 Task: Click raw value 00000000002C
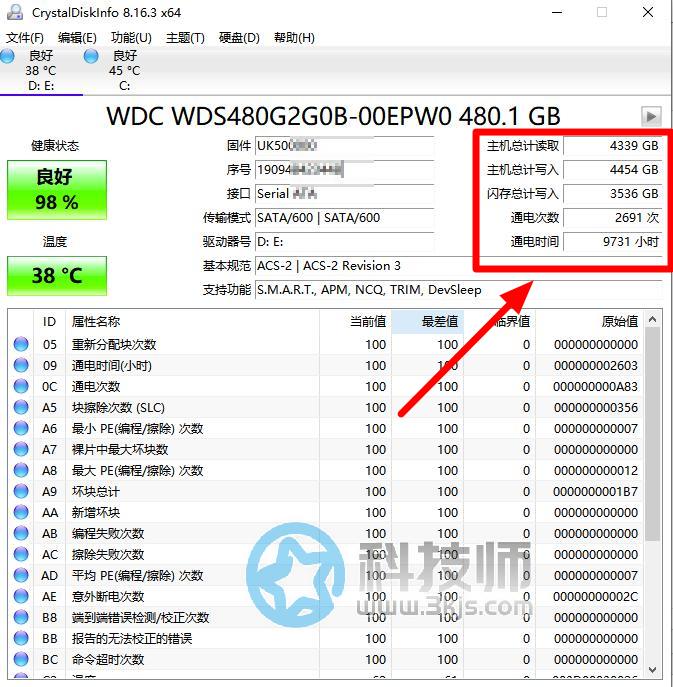point(595,596)
